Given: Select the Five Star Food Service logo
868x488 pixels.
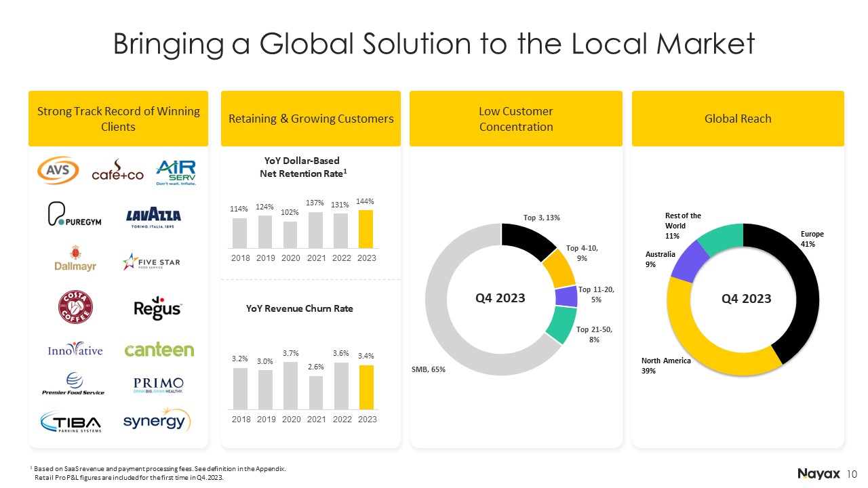Looking at the screenshot, I should click(151, 261).
